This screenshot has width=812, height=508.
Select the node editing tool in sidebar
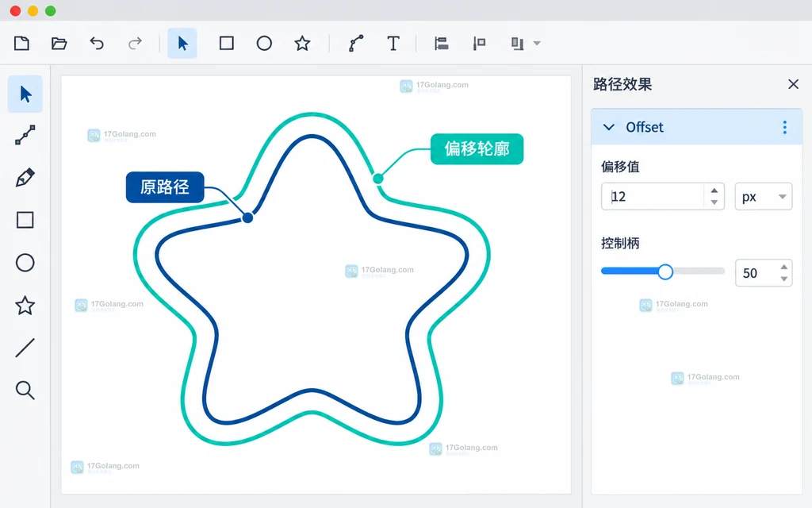(25, 135)
